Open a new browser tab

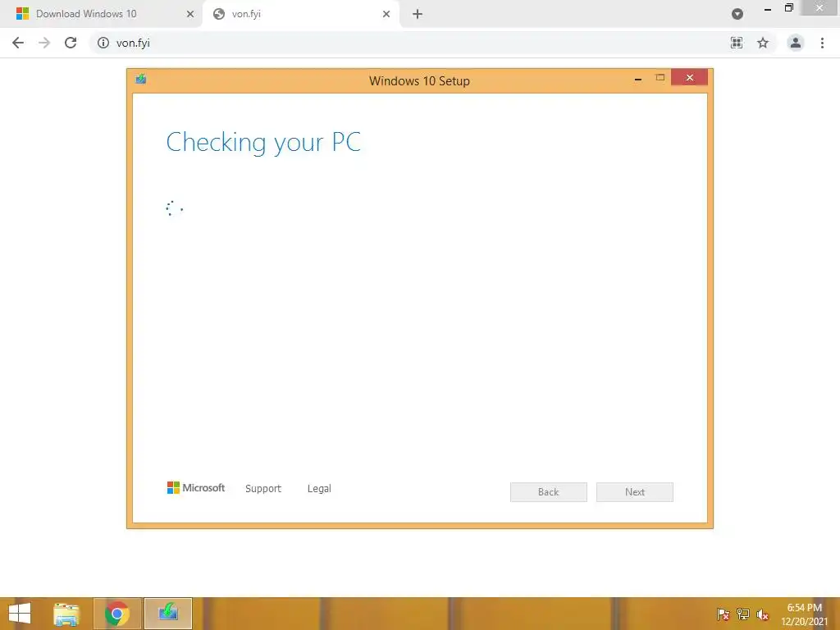click(418, 14)
